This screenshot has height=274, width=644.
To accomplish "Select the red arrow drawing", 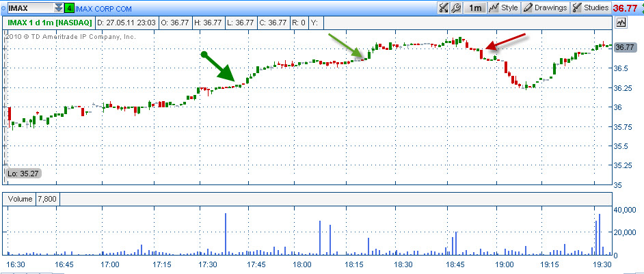I will (x=505, y=42).
